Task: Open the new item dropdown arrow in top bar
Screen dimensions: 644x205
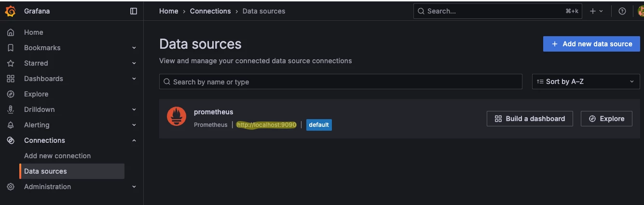Action: point(601,11)
